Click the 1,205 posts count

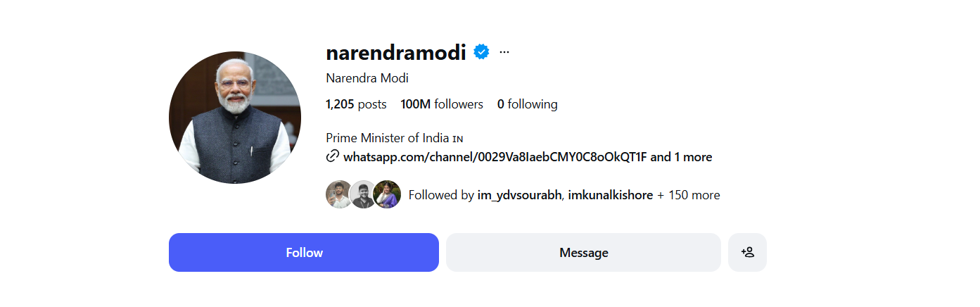coord(356,104)
